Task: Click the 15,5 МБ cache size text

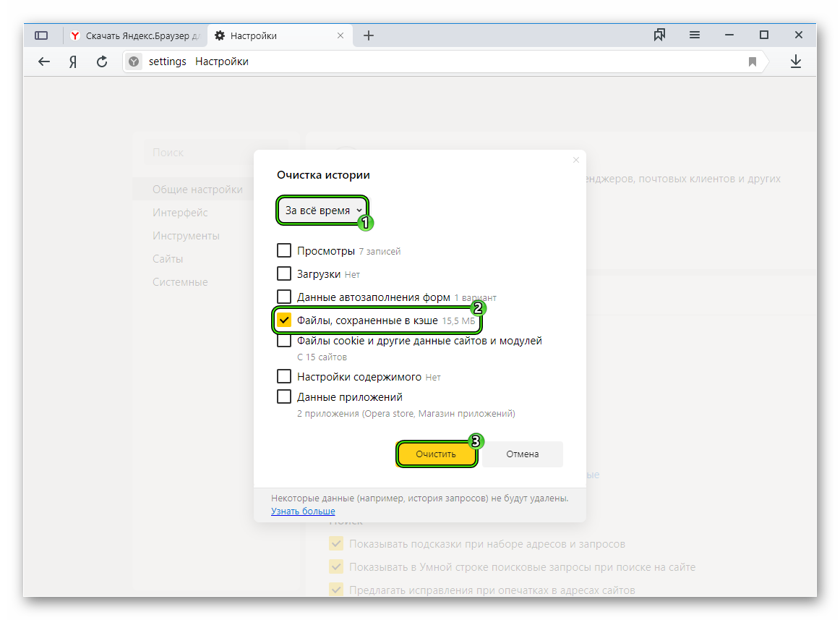Action: coord(458,320)
